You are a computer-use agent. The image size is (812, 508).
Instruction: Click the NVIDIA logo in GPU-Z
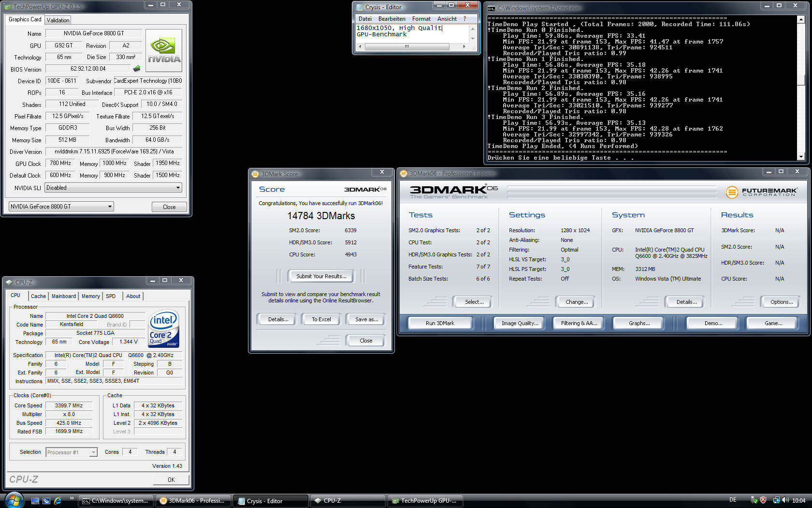(164, 51)
